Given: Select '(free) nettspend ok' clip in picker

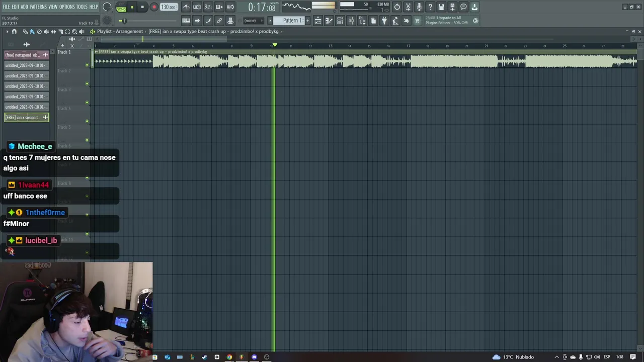Looking at the screenshot, I should (x=27, y=55).
